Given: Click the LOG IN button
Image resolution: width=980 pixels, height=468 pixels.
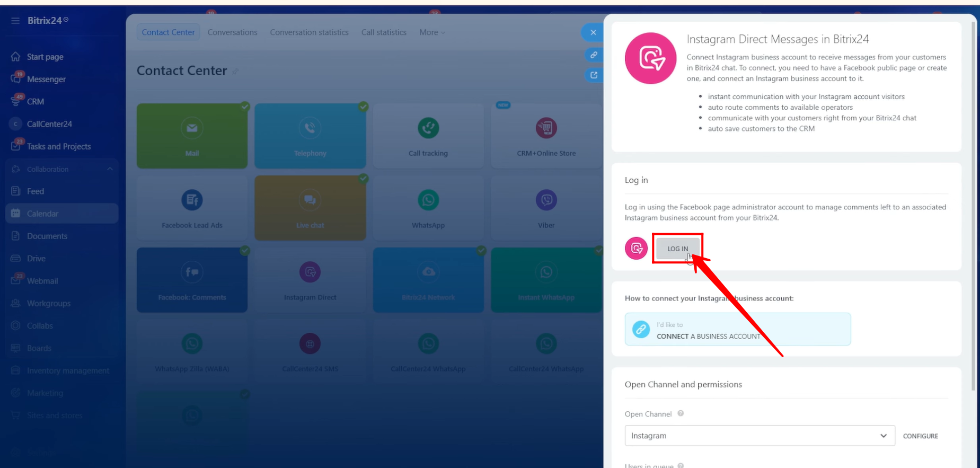Looking at the screenshot, I should tap(677, 249).
